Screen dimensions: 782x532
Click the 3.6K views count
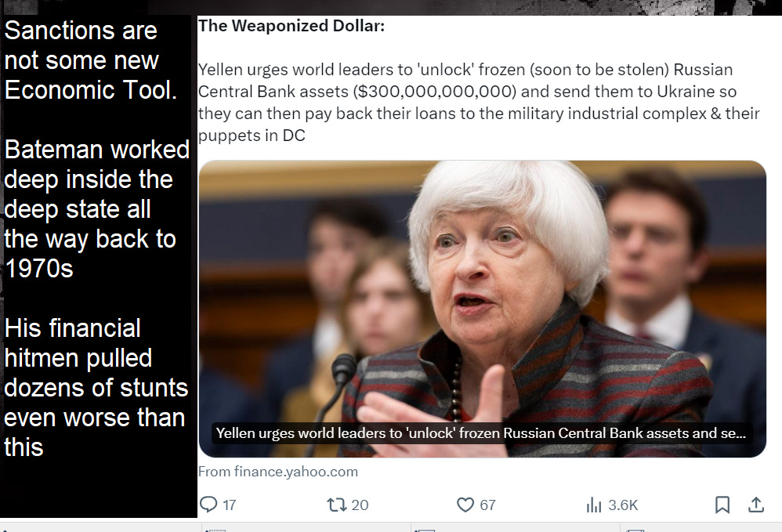(x=623, y=505)
